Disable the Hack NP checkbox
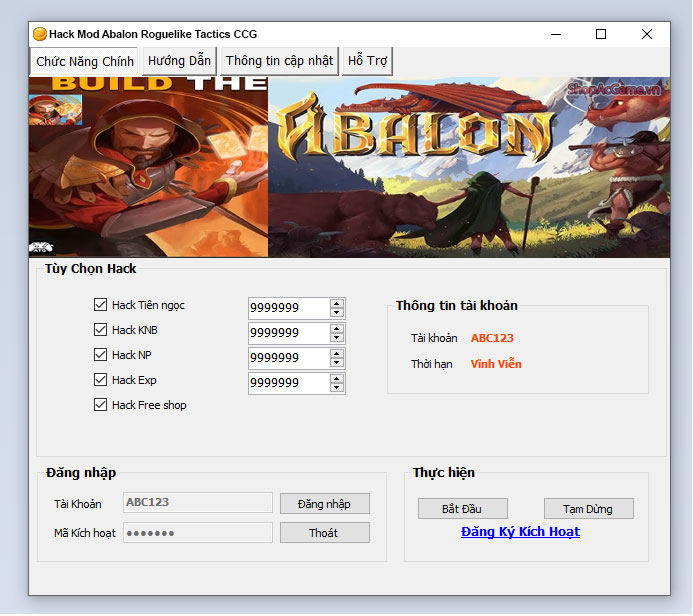Image resolution: width=693 pixels, height=616 pixels. 100,354
